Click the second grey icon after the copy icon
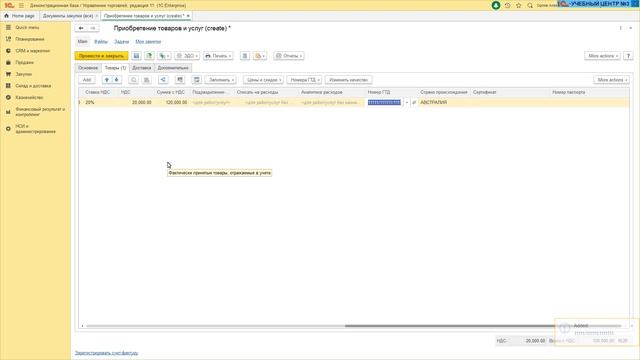The width and height of the screenshot is (640, 360). [147, 80]
